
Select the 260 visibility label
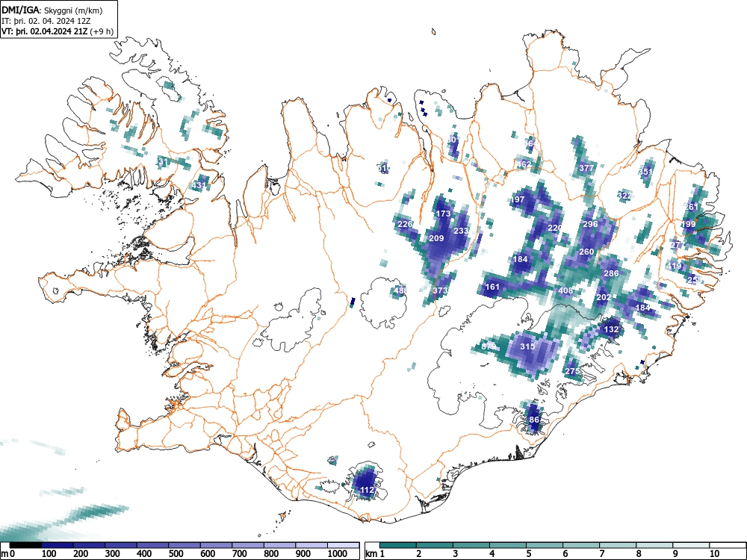pyautogui.click(x=586, y=252)
